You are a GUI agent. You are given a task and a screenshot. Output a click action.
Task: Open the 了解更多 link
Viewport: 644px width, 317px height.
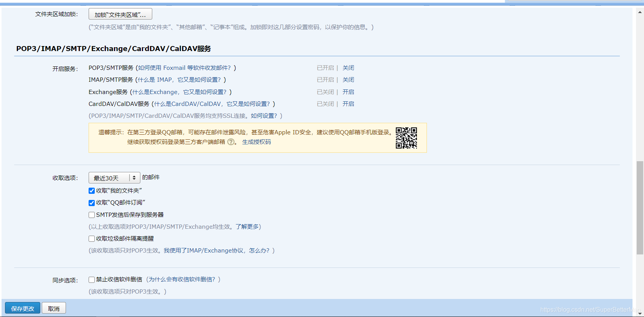click(x=247, y=227)
